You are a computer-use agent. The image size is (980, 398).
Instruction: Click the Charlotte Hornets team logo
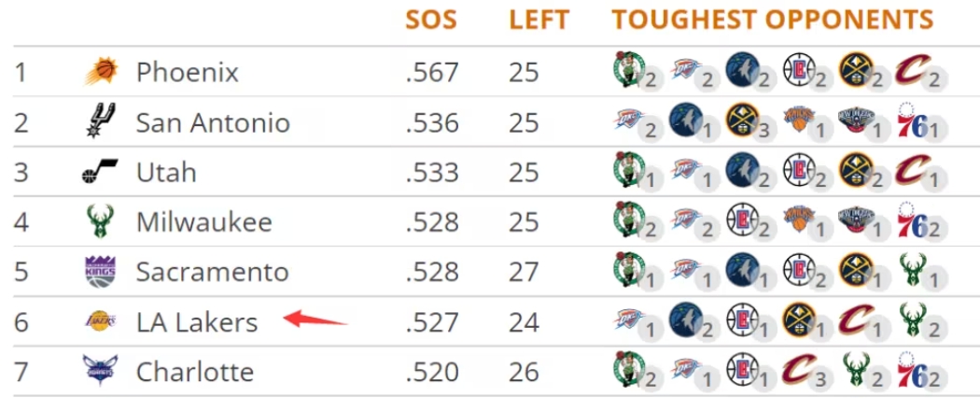pyautogui.click(x=100, y=372)
